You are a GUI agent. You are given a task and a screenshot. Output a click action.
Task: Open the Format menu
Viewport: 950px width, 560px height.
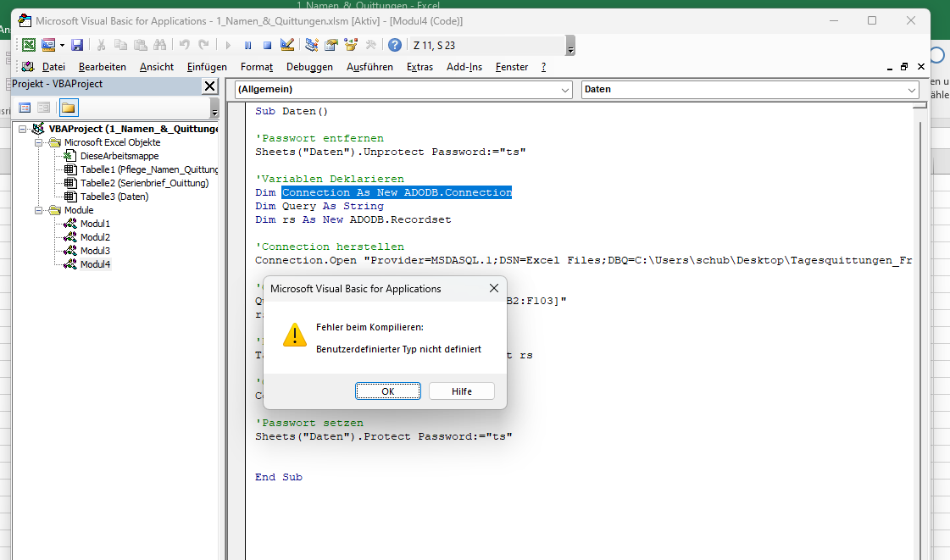[x=256, y=67]
